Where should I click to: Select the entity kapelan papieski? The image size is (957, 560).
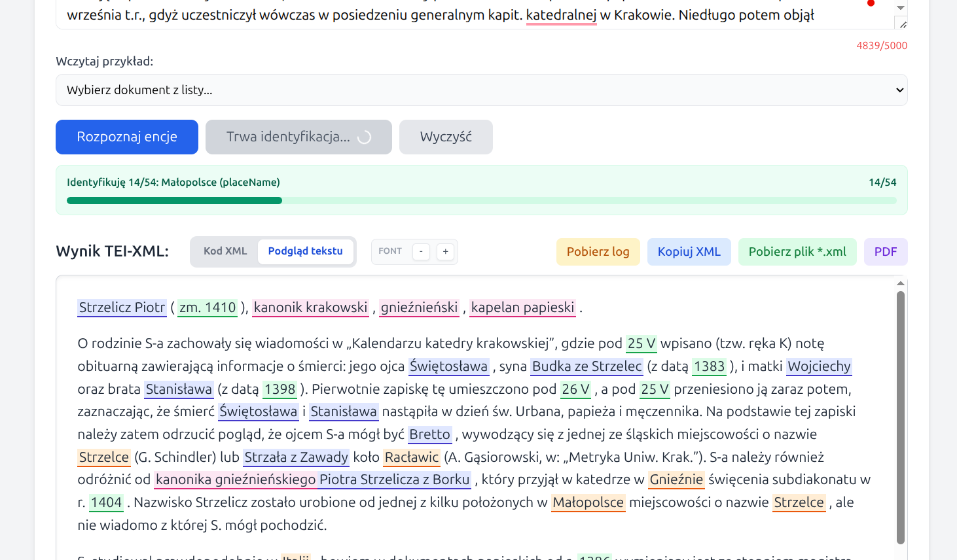(523, 307)
